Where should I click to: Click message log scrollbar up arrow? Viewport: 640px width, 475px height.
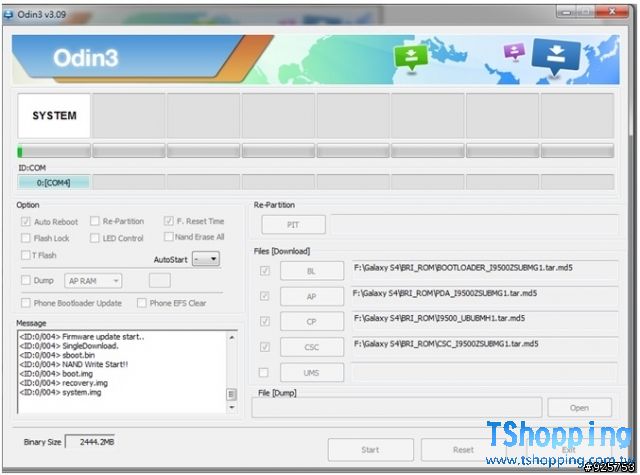231,337
